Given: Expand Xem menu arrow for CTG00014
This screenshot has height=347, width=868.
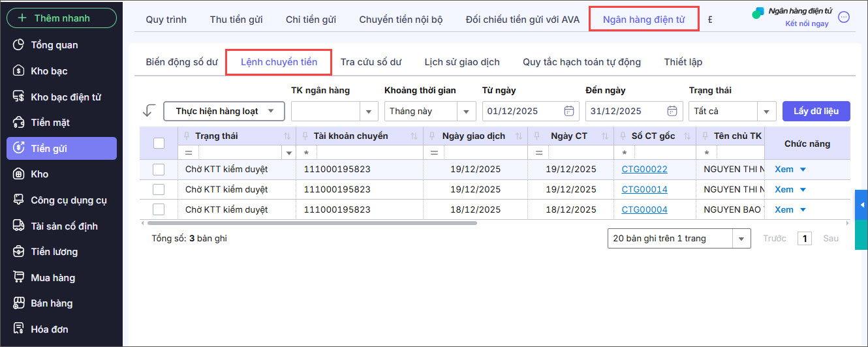Looking at the screenshot, I should click(803, 190).
